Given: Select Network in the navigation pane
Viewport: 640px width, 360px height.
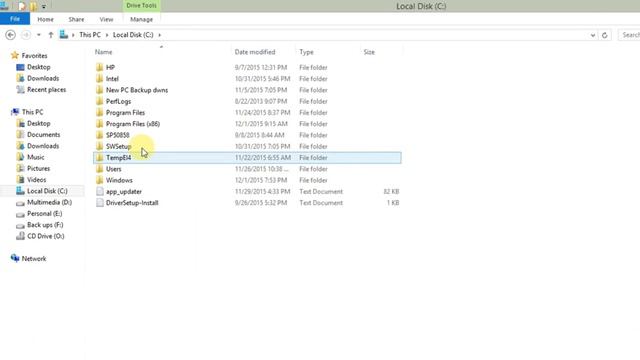Looking at the screenshot, I should coord(34,259).
